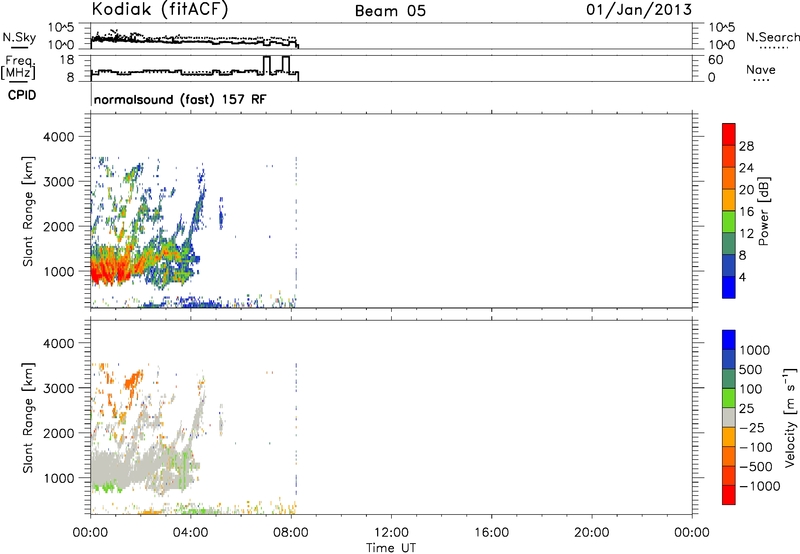Select the 12 label on power colorbar
This screenshot has height=554, width=800.
click(746, 234)
